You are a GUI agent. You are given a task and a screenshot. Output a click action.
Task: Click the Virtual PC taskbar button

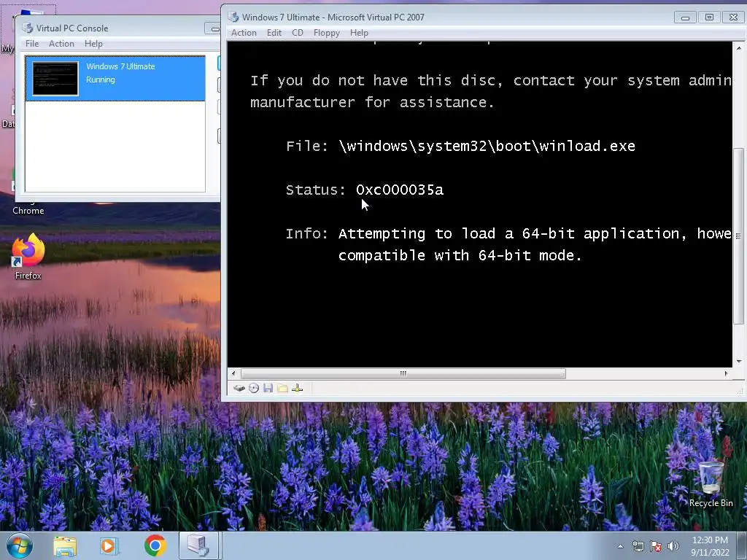point(198,545)
